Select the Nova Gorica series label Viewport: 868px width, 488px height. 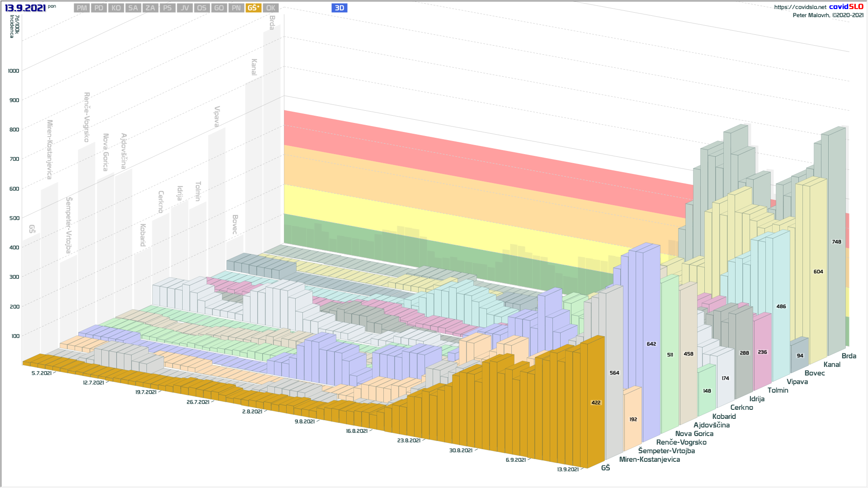tap(694, 434)
